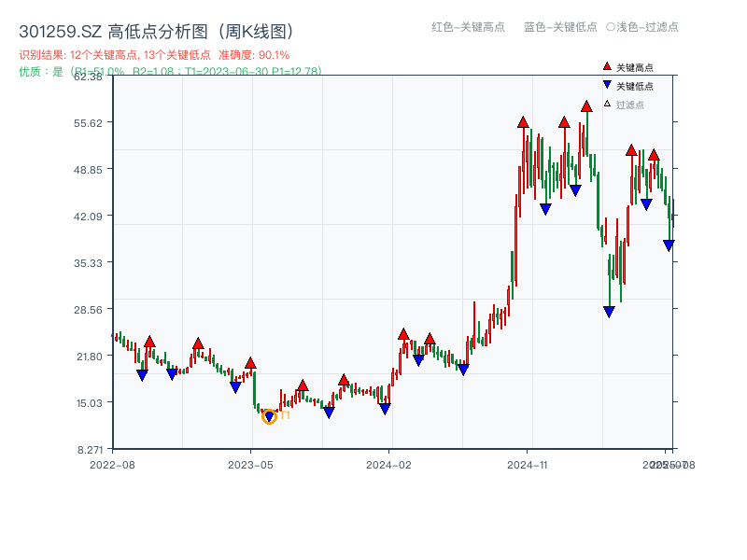Click the 8.271 y-axis label
Viewport: 747px width, 560px height.
pyautogui.click(x=90, y=450)
